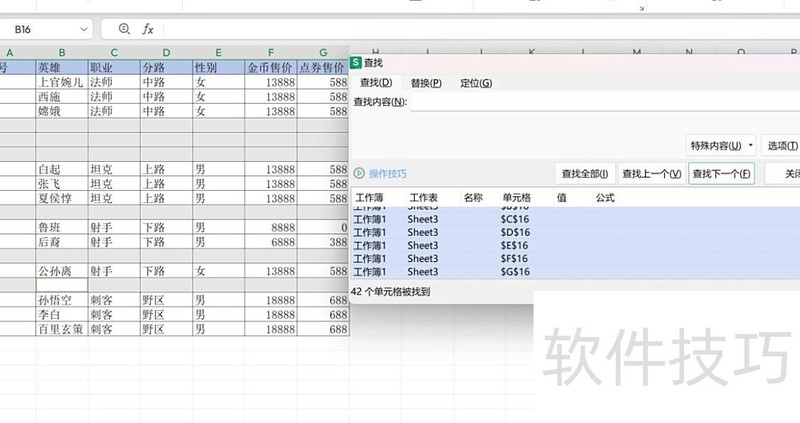Select column B header
The width and height of the screenshot is (800, 423).
tap(62, 53)
